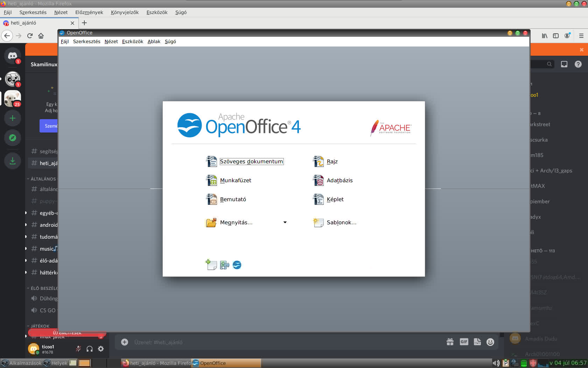Open a new Szöveges dokumentum

pyautogui.click(x=251, y=162)
